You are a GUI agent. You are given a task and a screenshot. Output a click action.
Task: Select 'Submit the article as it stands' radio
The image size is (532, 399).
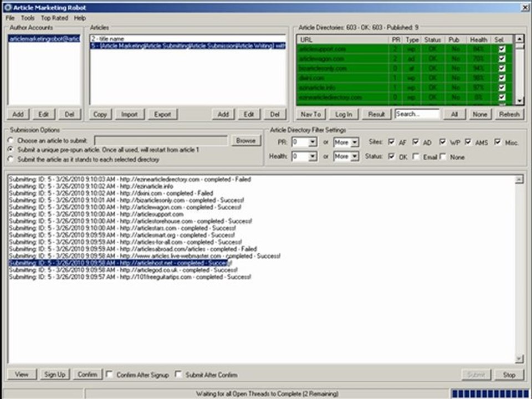11,159
